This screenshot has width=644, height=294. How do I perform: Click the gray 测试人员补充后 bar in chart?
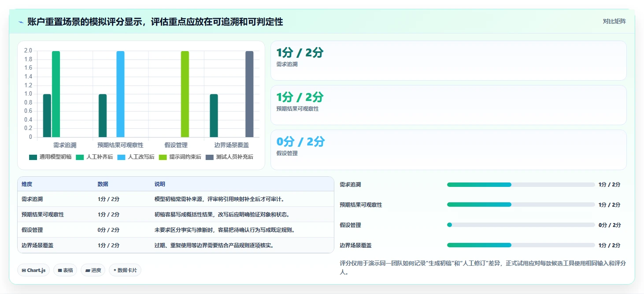tap(249, 94)
